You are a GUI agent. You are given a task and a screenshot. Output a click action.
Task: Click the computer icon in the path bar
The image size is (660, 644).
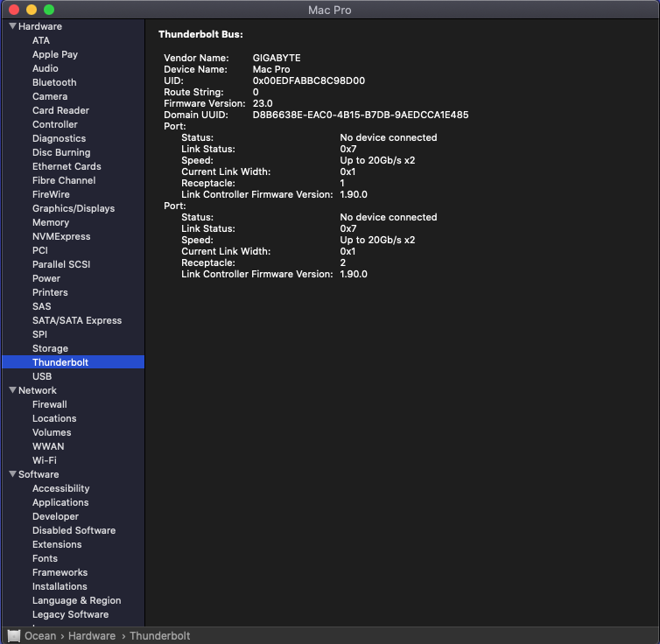click(14, 636)
